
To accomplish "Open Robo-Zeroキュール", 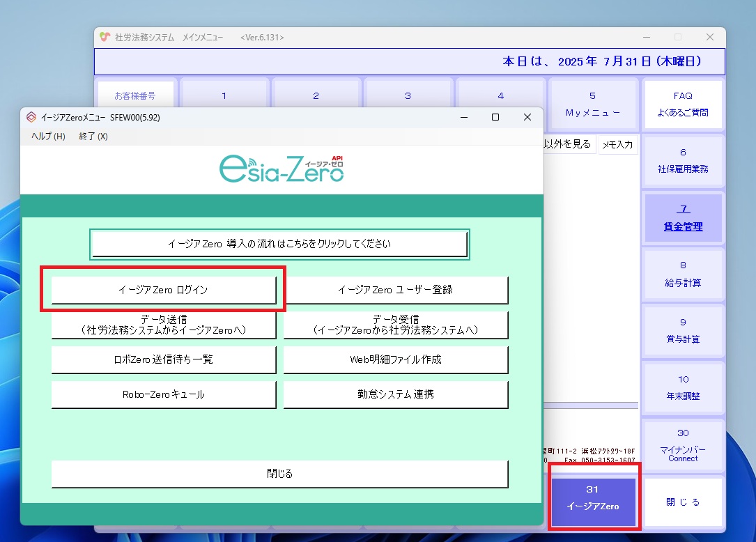I will 164,394.
